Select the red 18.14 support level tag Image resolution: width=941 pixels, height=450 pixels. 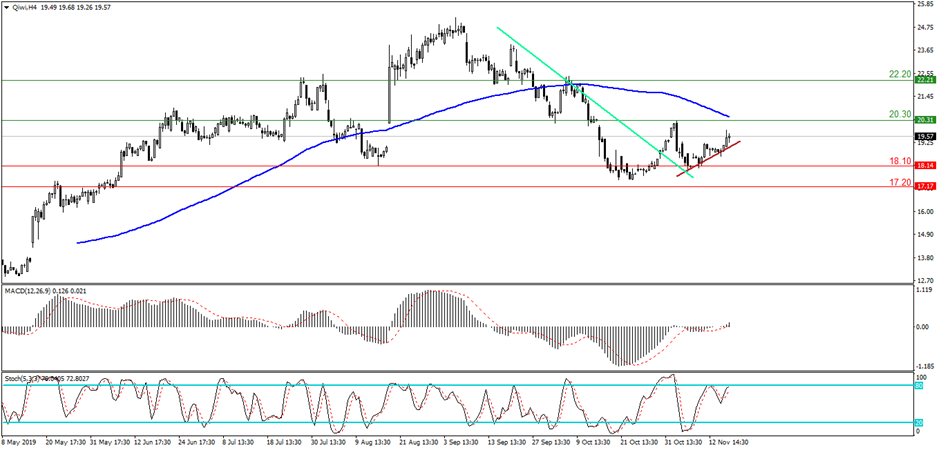click(x=923, y=166)
